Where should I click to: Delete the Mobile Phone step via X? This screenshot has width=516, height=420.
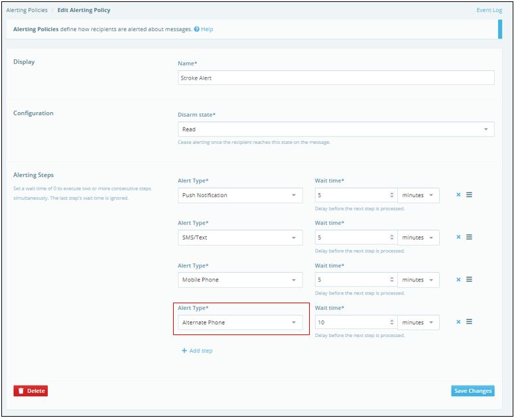tap(458, 280)
